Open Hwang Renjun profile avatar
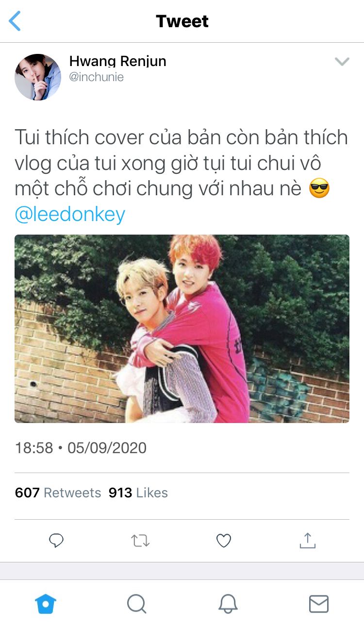The image size is (364, 628). 38,77
